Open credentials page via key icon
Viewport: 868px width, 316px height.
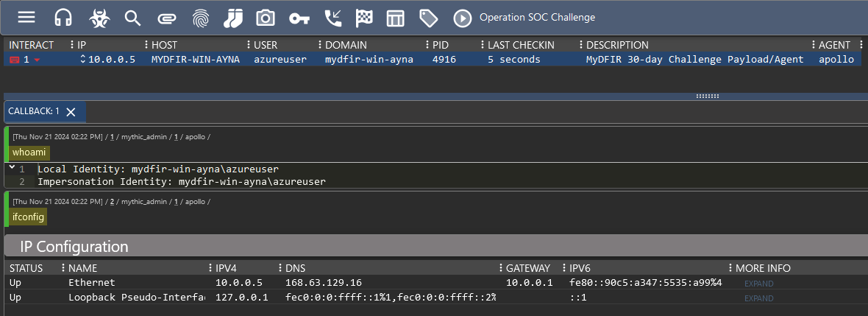click(299, 18)
